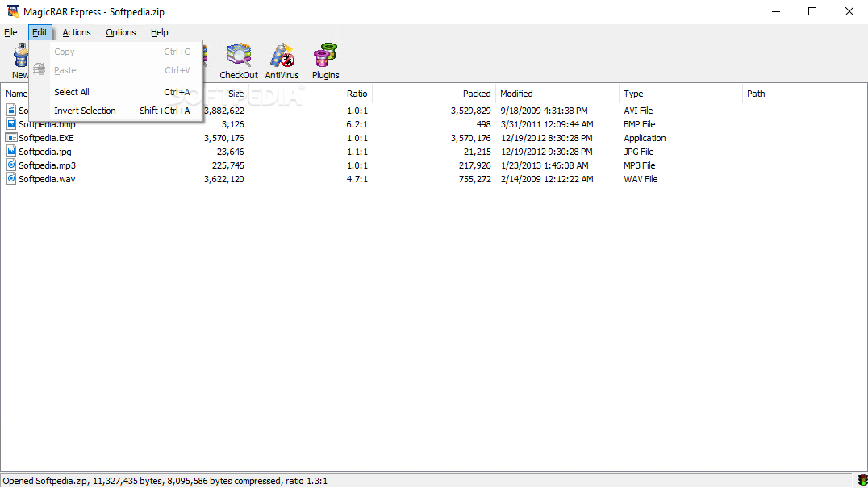The height and width of the screenshot is (488, 868).
Task: Open the Actions menu
Action: point(77,32)
